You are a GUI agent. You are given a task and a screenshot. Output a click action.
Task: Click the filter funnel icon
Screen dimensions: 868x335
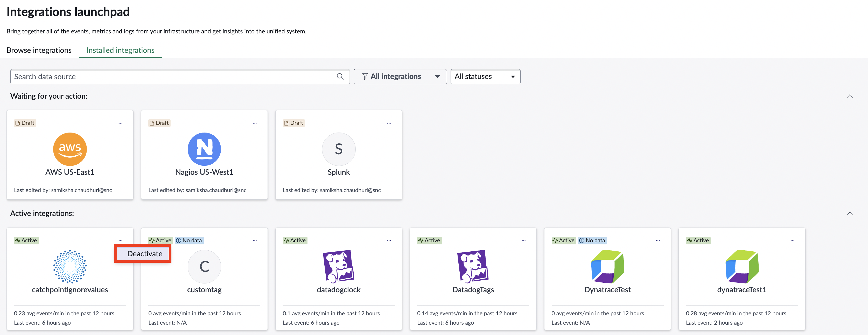pos(365,77)
